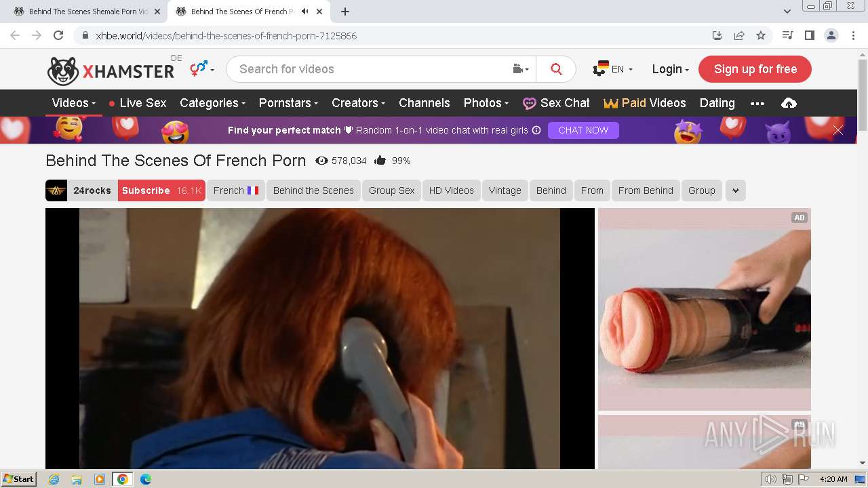Close the first browser tab
This screenshot has height=488, width=868.
point(157,12)
